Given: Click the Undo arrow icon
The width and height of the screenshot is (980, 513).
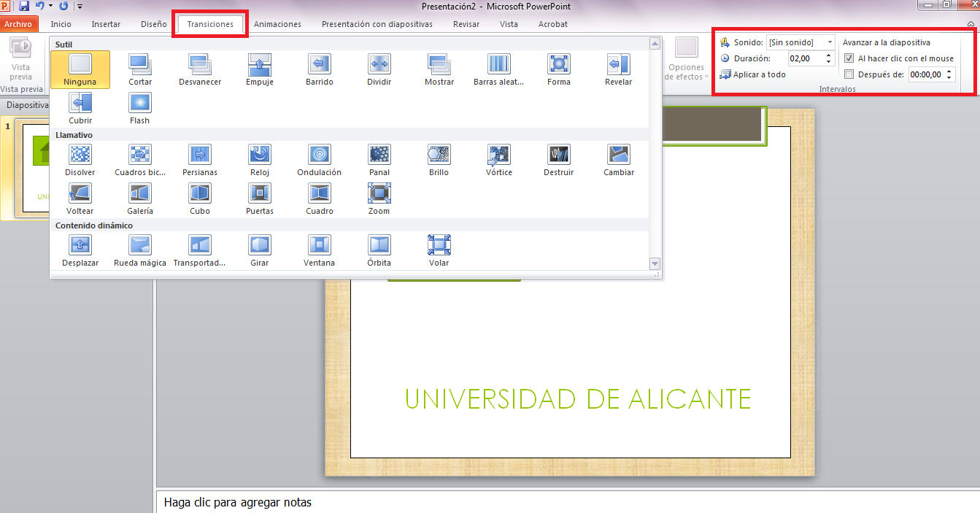Looking at the screenshot, I should [40, 7].
